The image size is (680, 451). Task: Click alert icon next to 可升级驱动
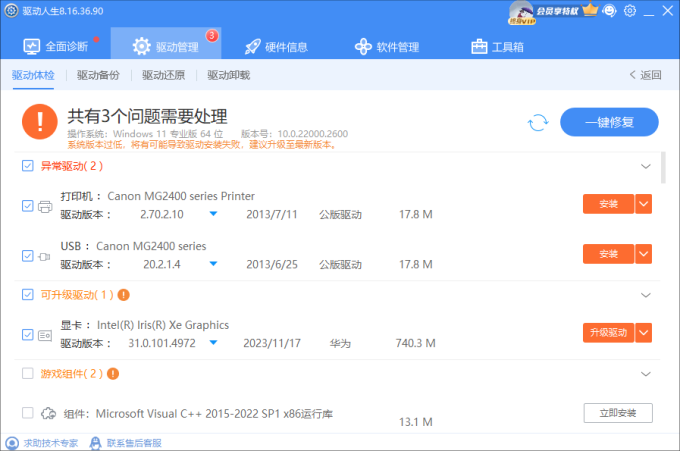[x=124, y=295]
